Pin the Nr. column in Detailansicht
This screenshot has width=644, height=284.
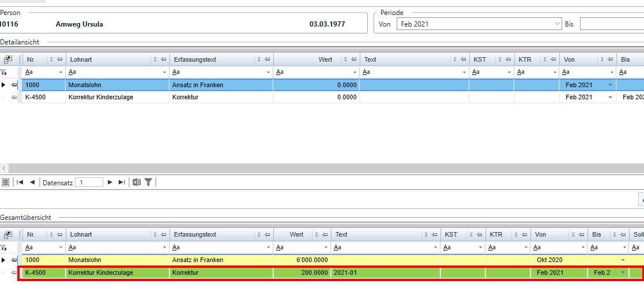59,59
